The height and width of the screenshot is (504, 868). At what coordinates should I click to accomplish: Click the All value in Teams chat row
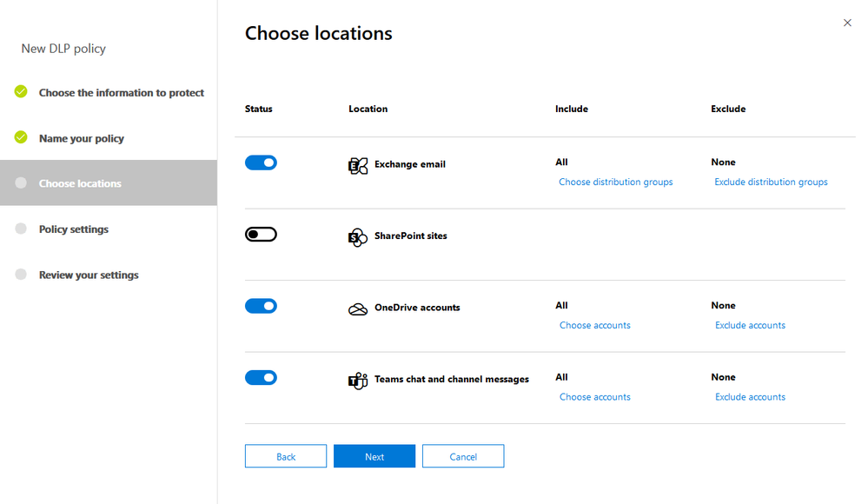561,376
